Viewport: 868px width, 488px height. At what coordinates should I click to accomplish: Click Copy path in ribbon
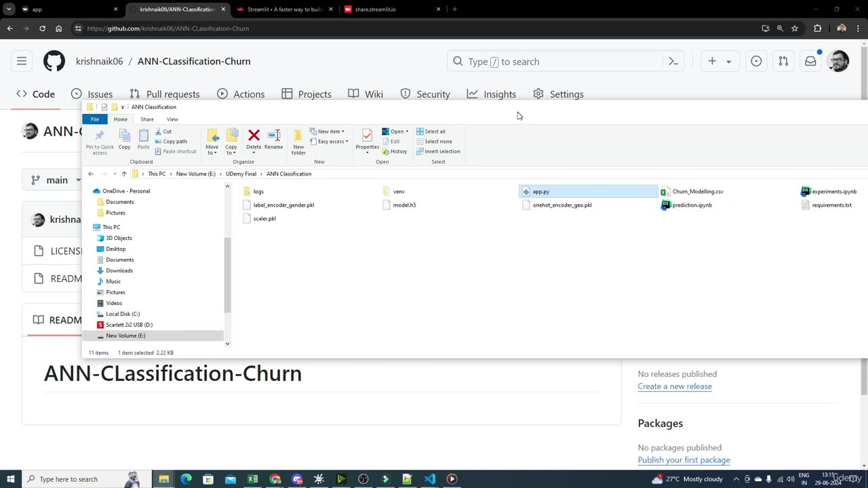(171, 142)
